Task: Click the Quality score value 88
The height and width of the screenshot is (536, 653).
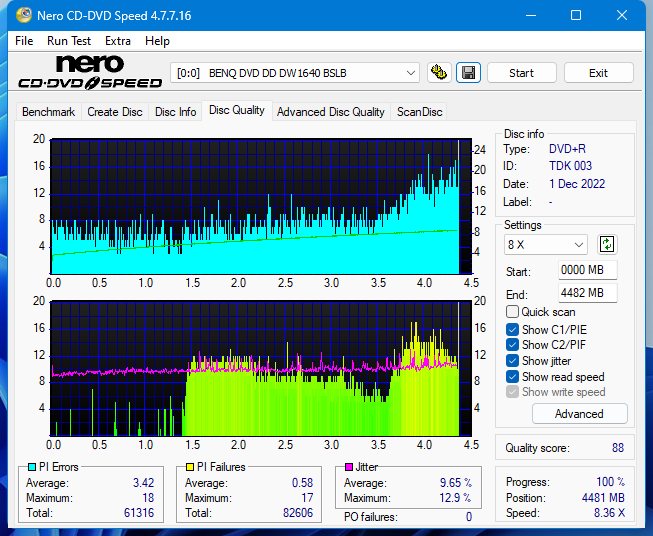Action: (x=618, y=448)
